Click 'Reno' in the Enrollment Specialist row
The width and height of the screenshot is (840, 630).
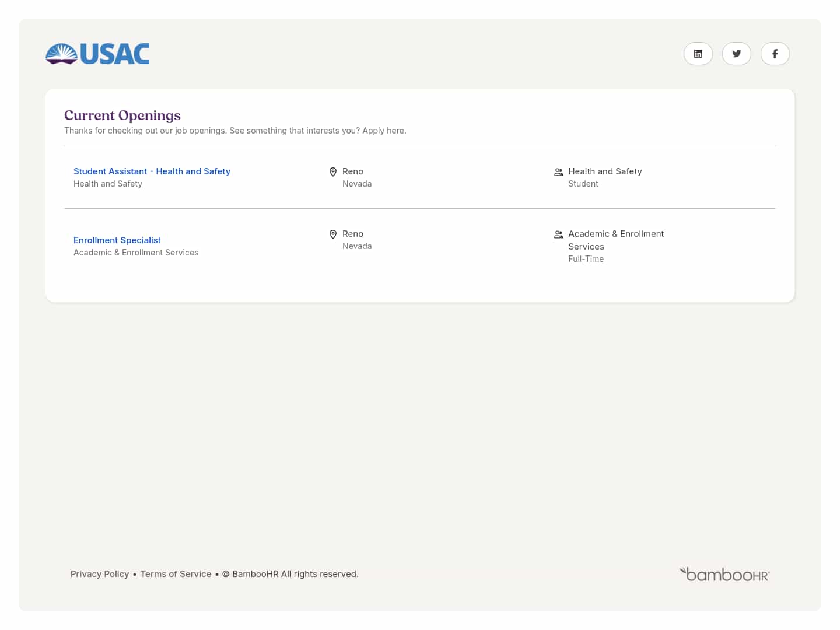pos(353,234)
